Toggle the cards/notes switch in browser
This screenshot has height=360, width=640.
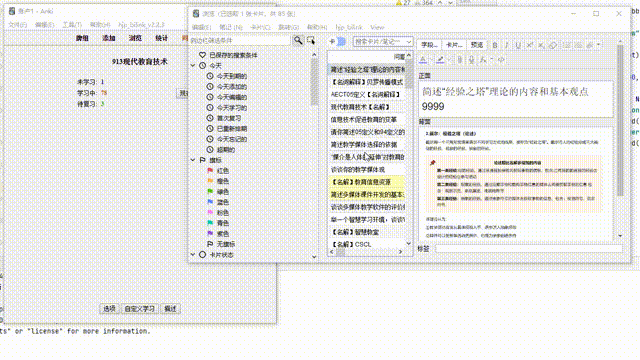coord(338,41)
